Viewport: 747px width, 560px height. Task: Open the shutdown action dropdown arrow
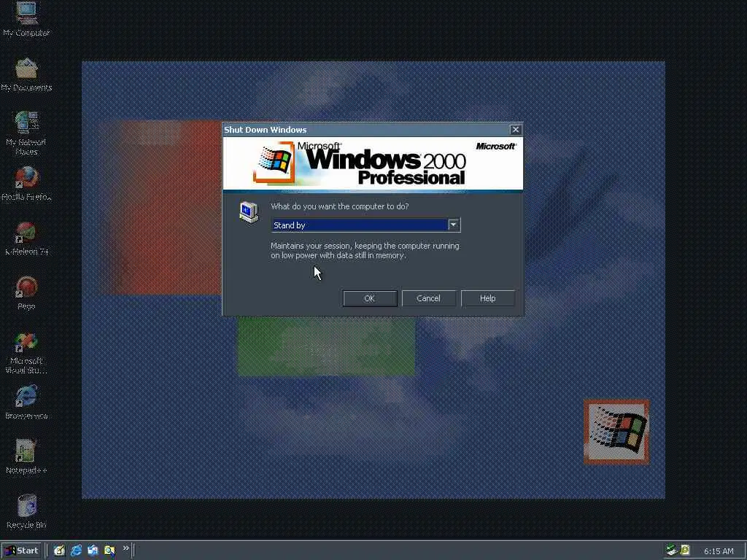(454, 225)
